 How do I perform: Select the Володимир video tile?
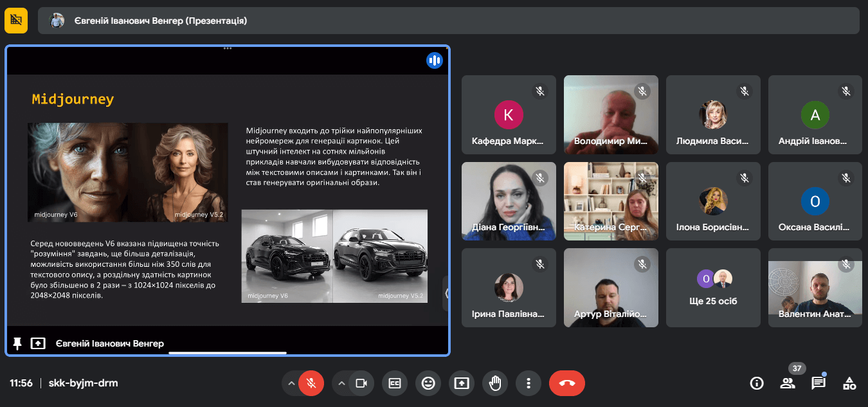611,114
